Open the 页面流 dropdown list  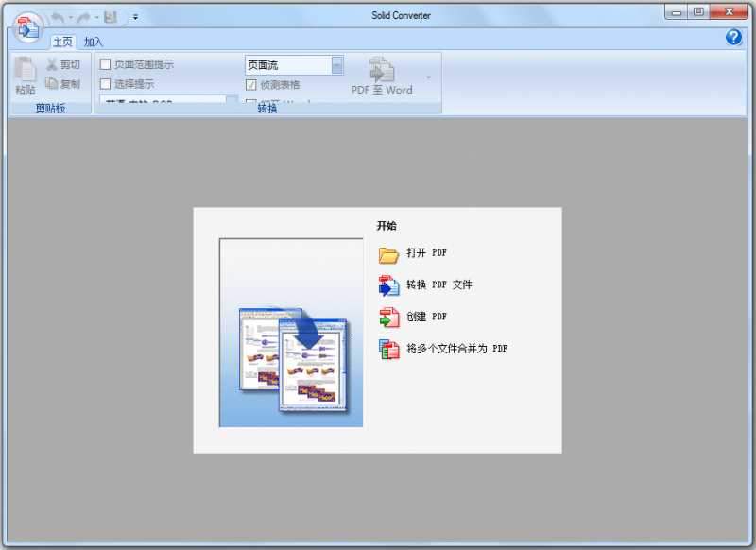click(x=335, y=63)
